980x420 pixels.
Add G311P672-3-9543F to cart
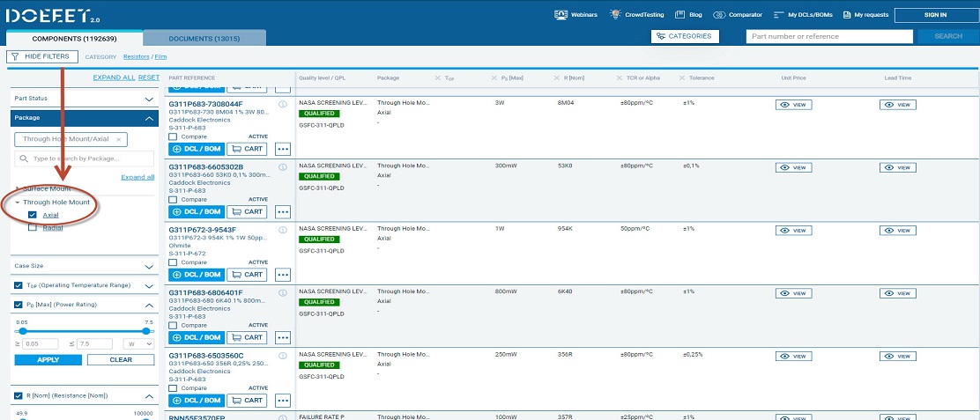pyautogui.click(x=247, y=275)
